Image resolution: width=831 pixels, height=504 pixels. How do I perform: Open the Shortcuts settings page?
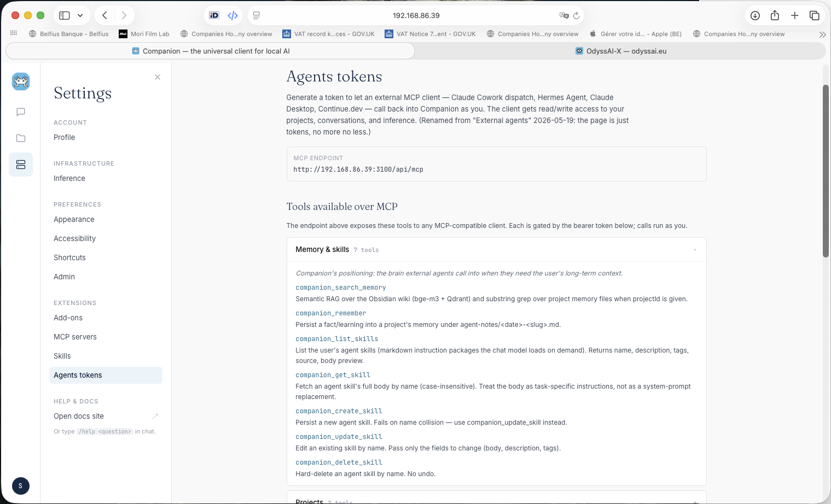coord(106,257)
